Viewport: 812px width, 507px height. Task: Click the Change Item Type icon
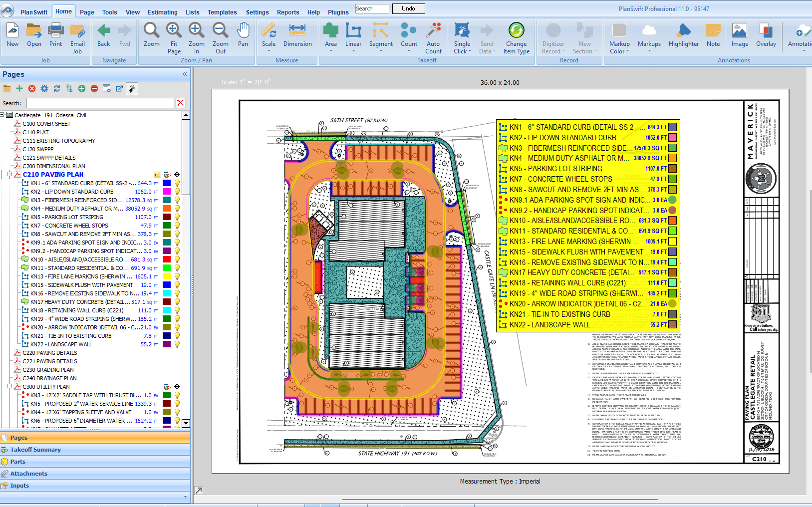click(x=516, y=31)
